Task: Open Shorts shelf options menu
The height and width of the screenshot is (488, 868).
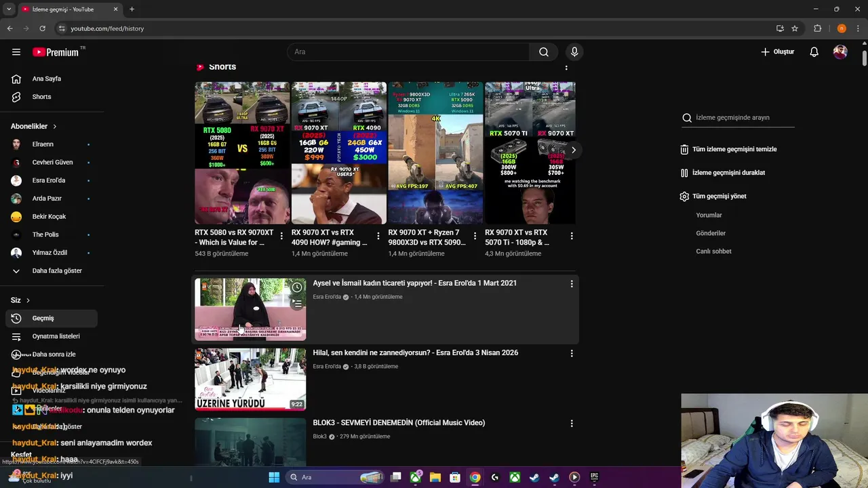Action: point(566,66)
